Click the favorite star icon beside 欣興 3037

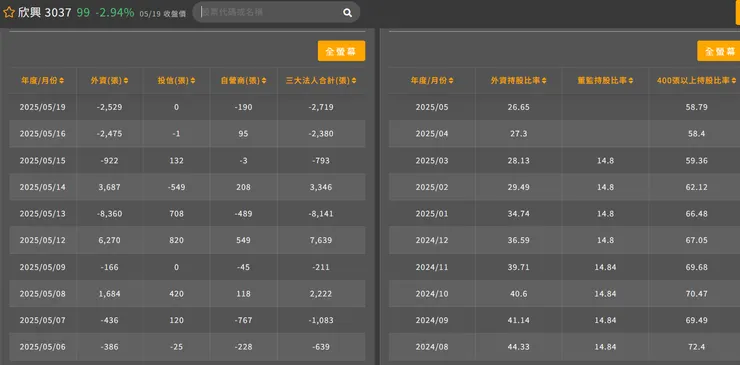click(8, 12)
